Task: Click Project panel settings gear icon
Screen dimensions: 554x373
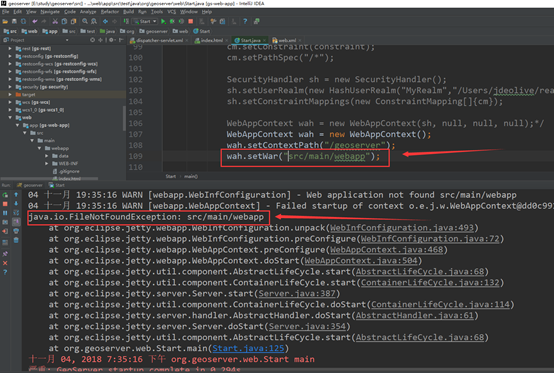Action: (112, 40)
